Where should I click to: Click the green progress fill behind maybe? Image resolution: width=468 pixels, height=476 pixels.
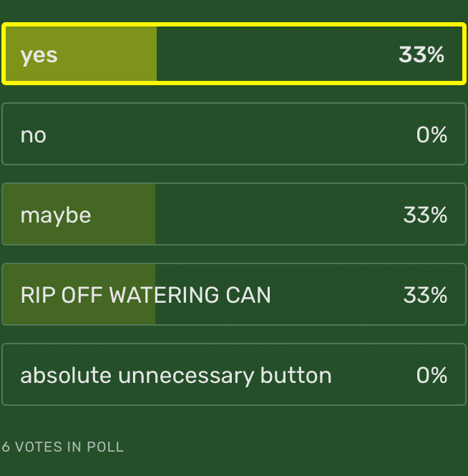point(79,214)
